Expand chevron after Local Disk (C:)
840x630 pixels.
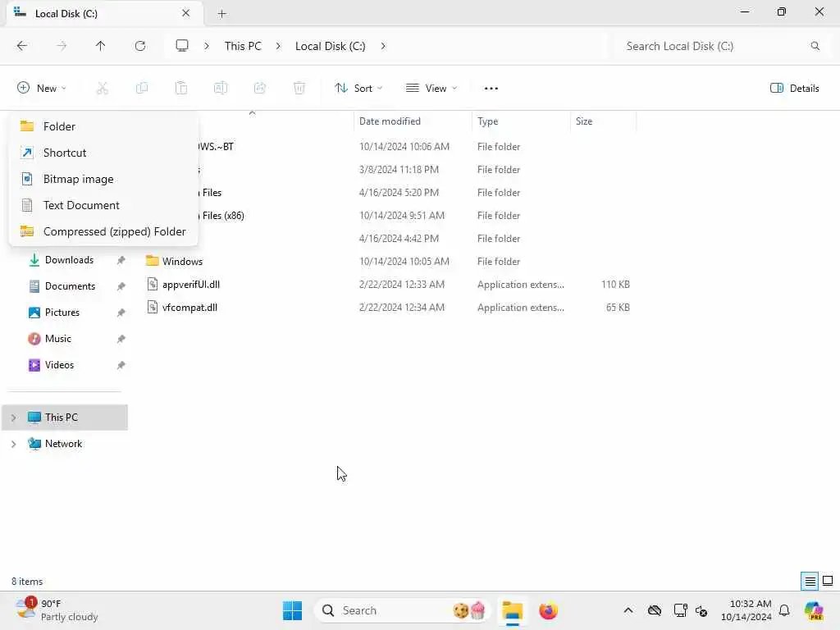coord(383,46)
